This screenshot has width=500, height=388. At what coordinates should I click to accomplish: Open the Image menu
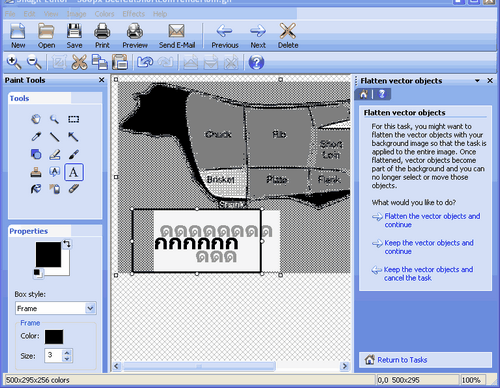pyautogui.click(x=76, y=14)
